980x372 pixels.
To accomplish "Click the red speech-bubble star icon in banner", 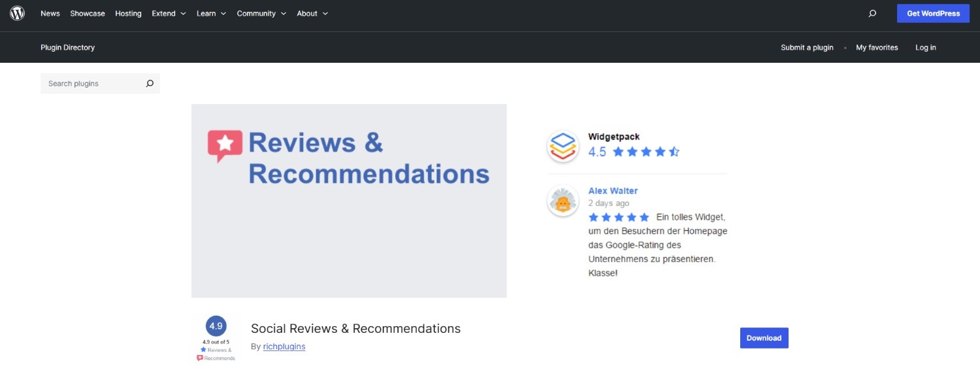I will (x=225, y=146).
